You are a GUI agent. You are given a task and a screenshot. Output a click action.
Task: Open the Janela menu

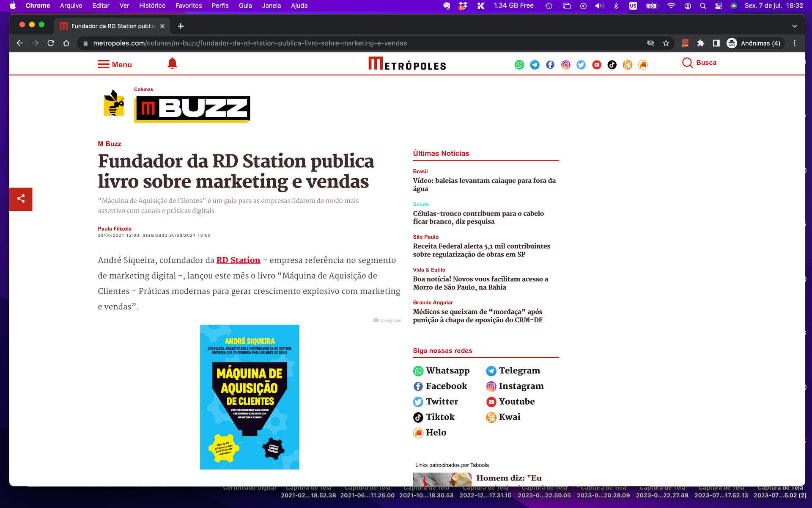coord(272,6)
